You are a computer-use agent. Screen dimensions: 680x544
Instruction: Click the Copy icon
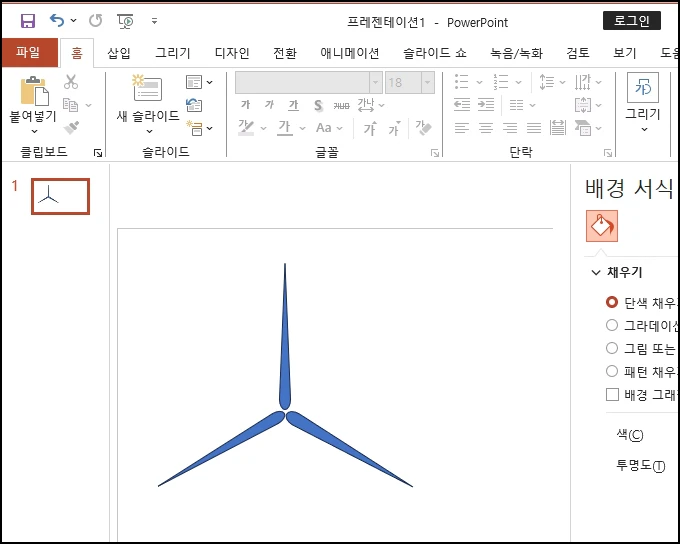click(71, 105)
